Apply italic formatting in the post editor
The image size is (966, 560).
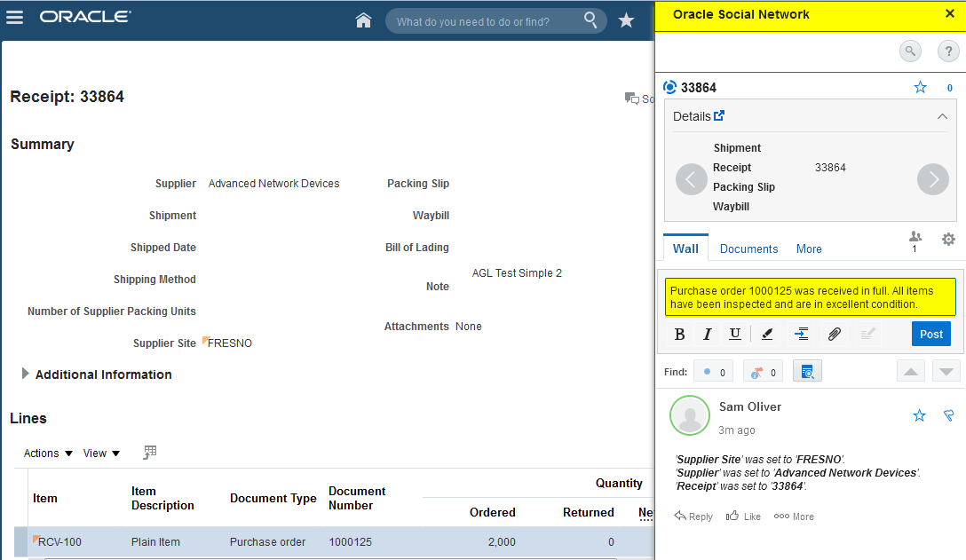coord(707,334)
